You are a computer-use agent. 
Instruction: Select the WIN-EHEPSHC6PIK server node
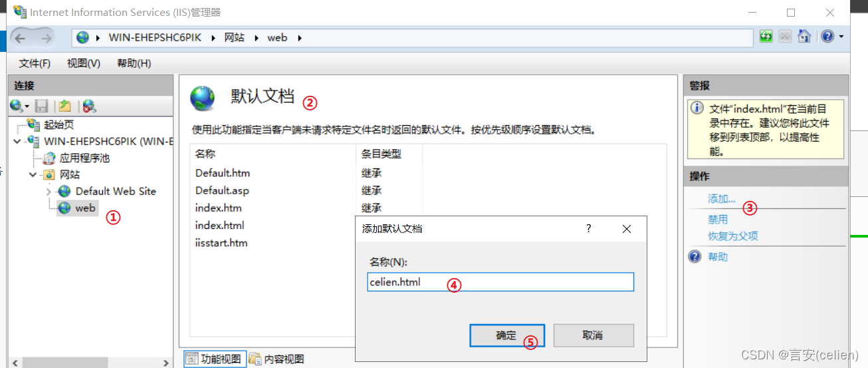pos(108,141)
